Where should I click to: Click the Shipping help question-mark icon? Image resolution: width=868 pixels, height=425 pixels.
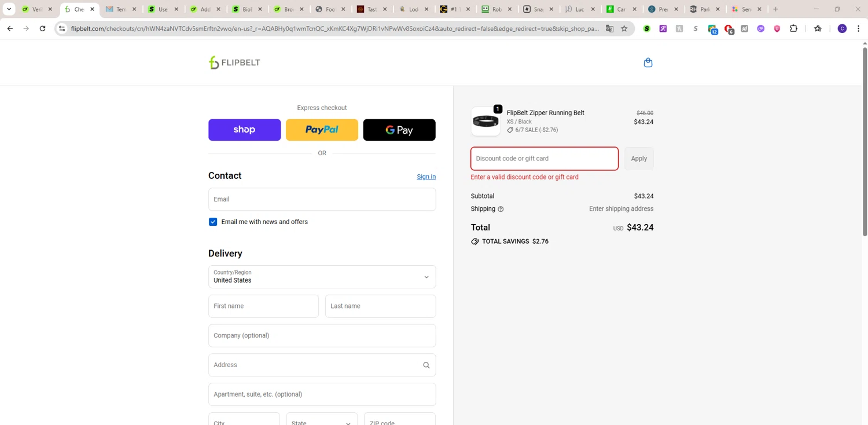501,209
